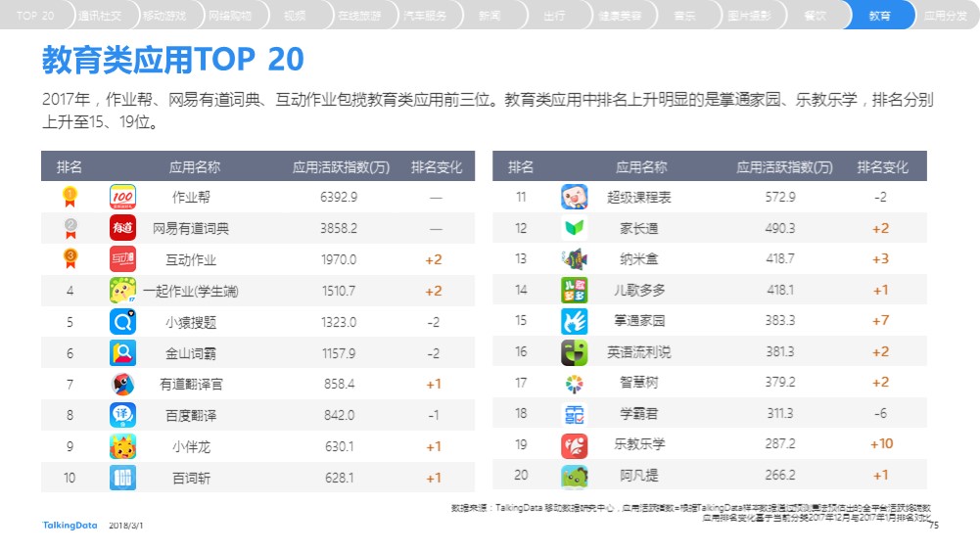
Task: Click the 学霸君 app icon
Action: (574, 414)
